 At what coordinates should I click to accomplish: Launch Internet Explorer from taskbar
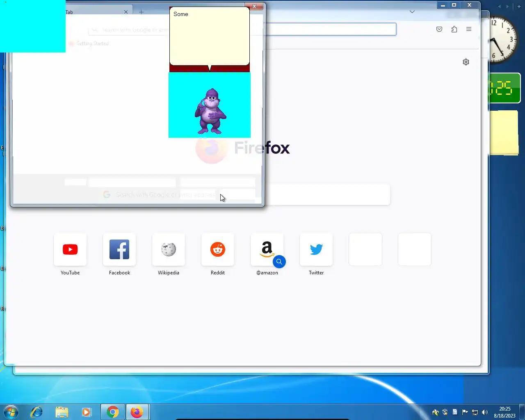[x=37, y=412]
